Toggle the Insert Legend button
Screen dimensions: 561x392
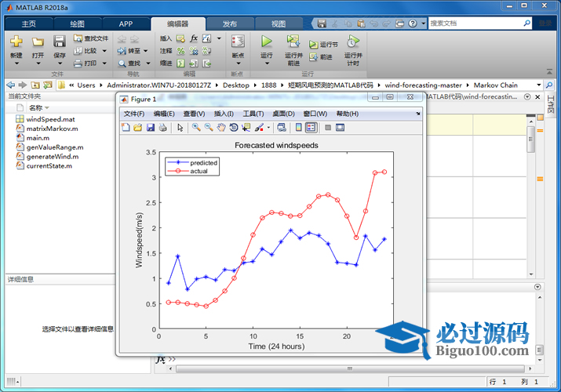point(311,127)
